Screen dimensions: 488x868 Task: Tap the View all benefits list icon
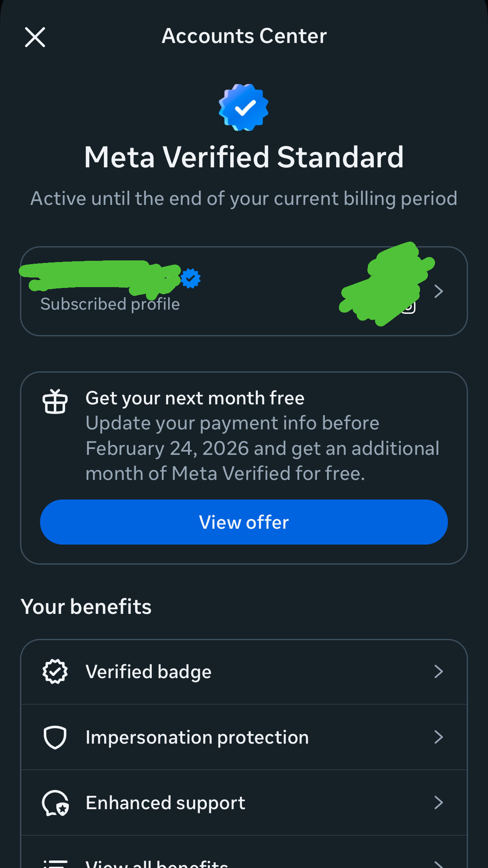pos(55,862)
